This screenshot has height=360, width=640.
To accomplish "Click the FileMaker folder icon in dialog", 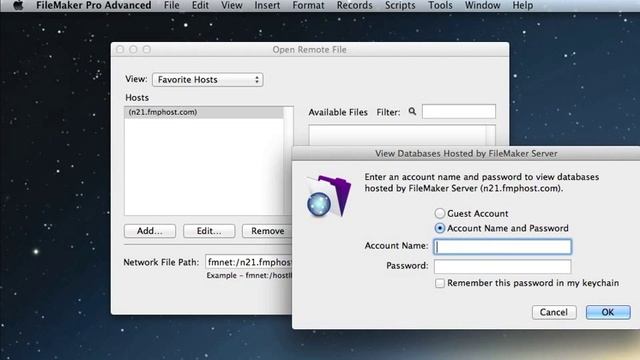I will (x=329, y=196).
